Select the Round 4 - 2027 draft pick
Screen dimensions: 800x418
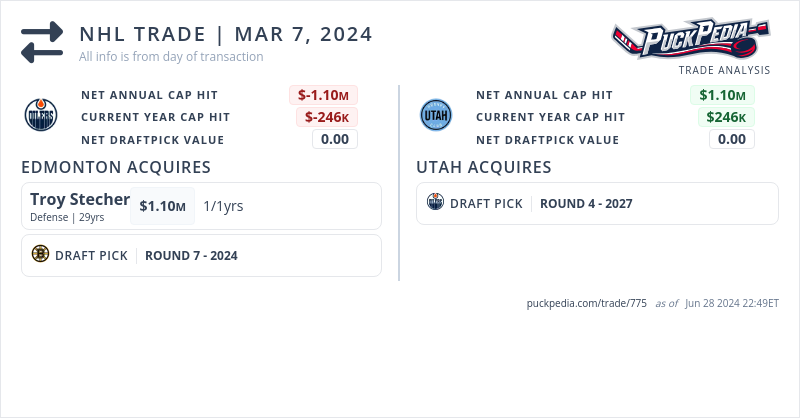586,203
